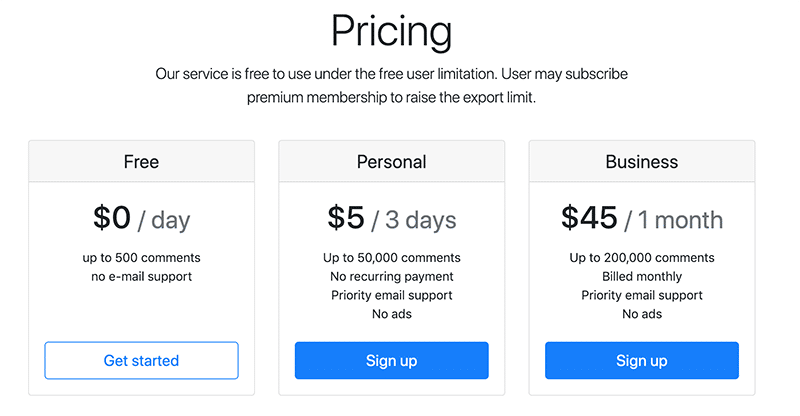Sign up for the Personal plan
800x416 pixels.
tap(391, 360)
